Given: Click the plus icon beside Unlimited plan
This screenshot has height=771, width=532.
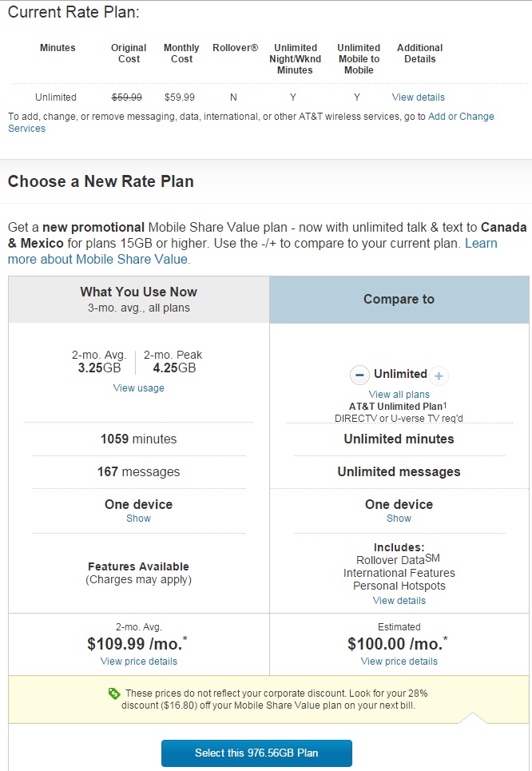Looking at the screenshot, I should (x=439, y=376).
